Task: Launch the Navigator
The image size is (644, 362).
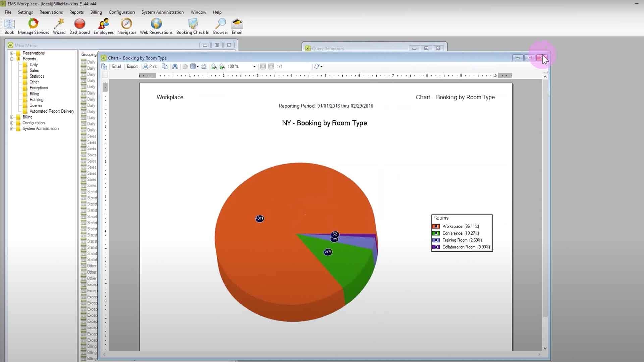Action: 126,26
